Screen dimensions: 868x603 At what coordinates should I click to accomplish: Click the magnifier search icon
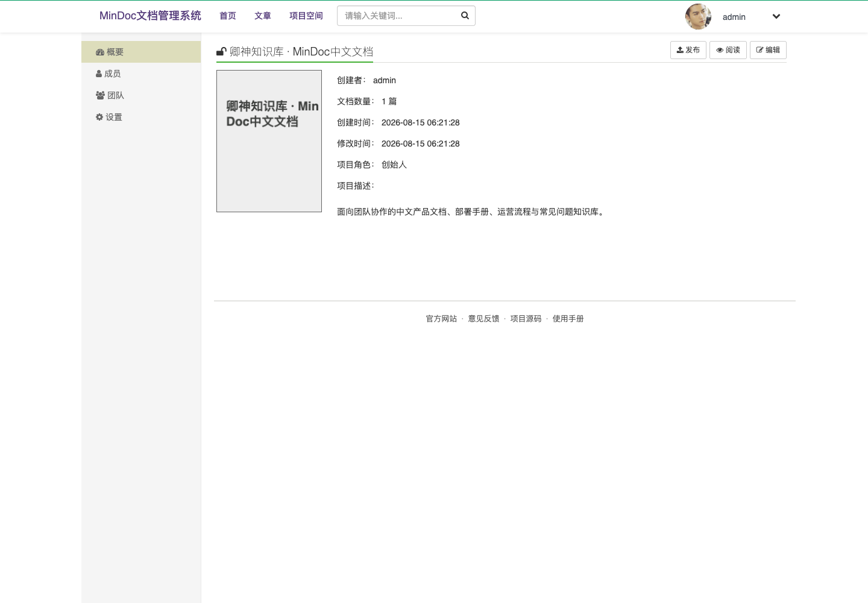tap(465, 16)
